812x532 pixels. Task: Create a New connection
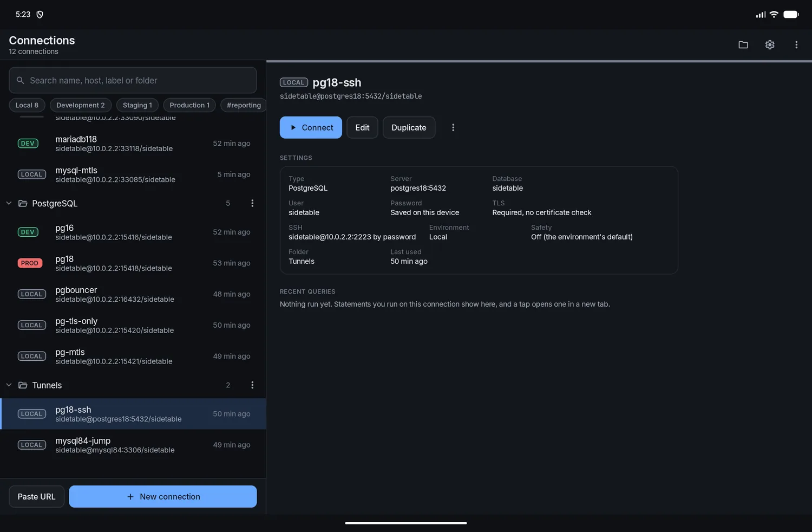(163, 497)
